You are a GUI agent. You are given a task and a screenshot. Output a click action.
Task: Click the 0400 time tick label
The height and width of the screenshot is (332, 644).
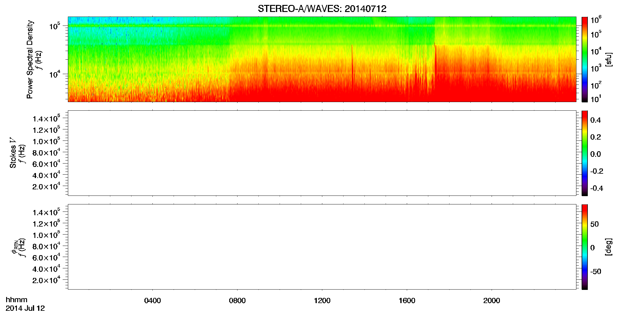pos(152,301)
